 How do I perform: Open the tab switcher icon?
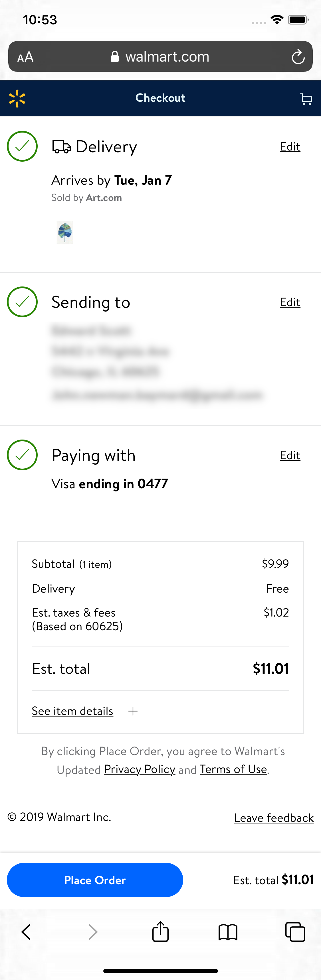point(295,932)
